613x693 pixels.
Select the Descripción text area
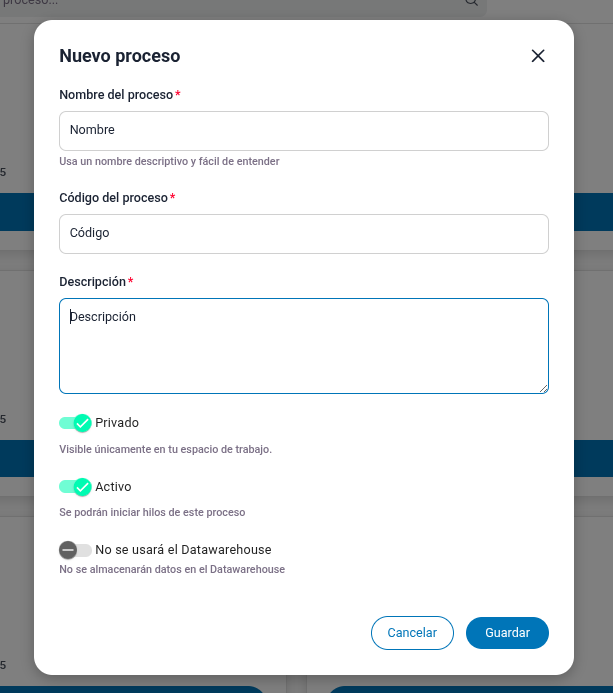pos(304,346)
